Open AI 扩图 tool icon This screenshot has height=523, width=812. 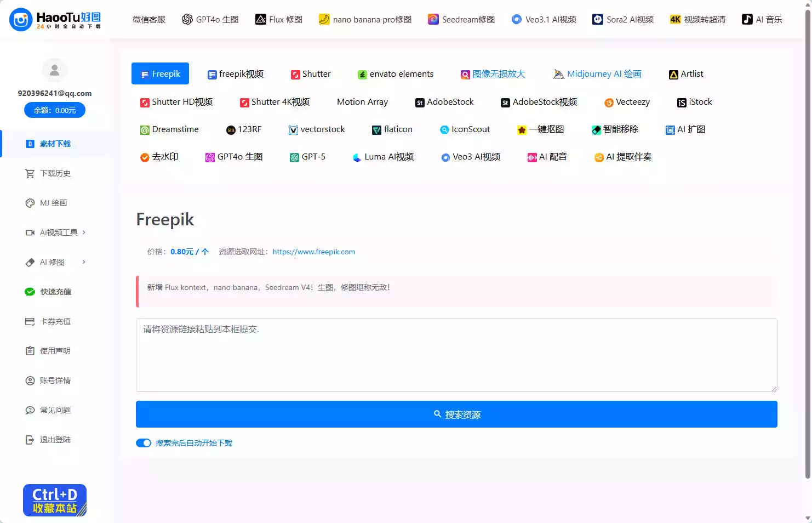pos(670,130)
